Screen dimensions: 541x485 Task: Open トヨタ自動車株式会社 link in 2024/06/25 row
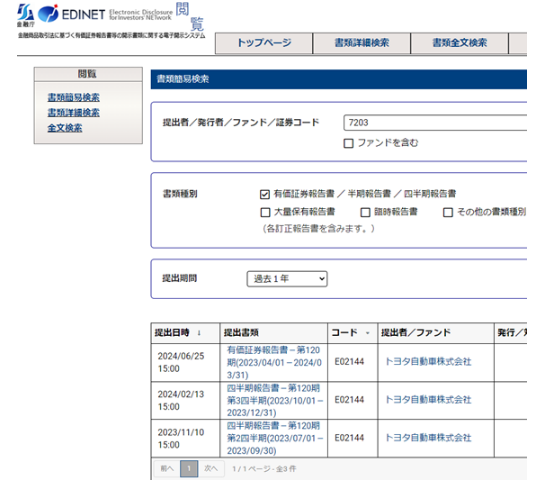click(x=428, y=362)
